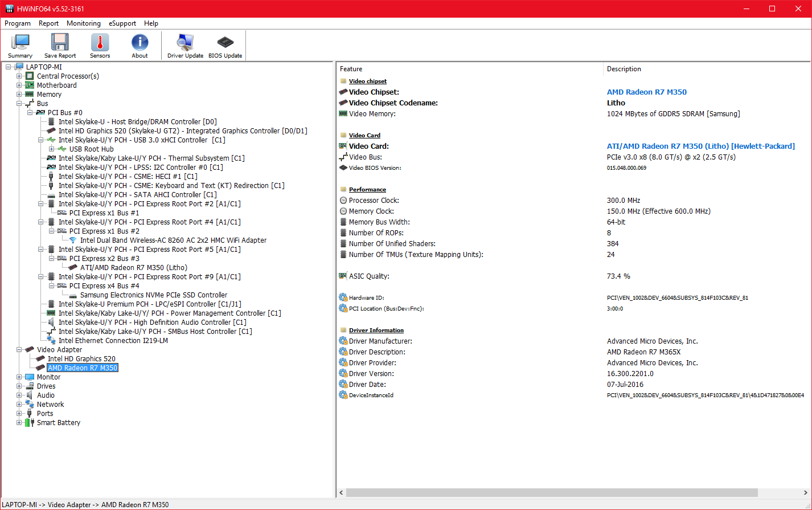
Task: Select Intel Dual Band Wireless-AC 8260 adapter
Action: coord(173,240)
